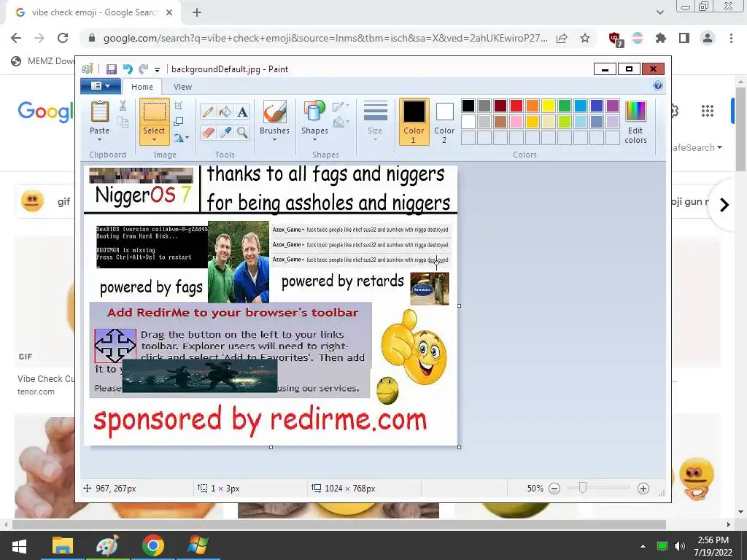Open Chrome profile avatar icon
The width and height of the screenshot is (747, 560).
(708, 38)
